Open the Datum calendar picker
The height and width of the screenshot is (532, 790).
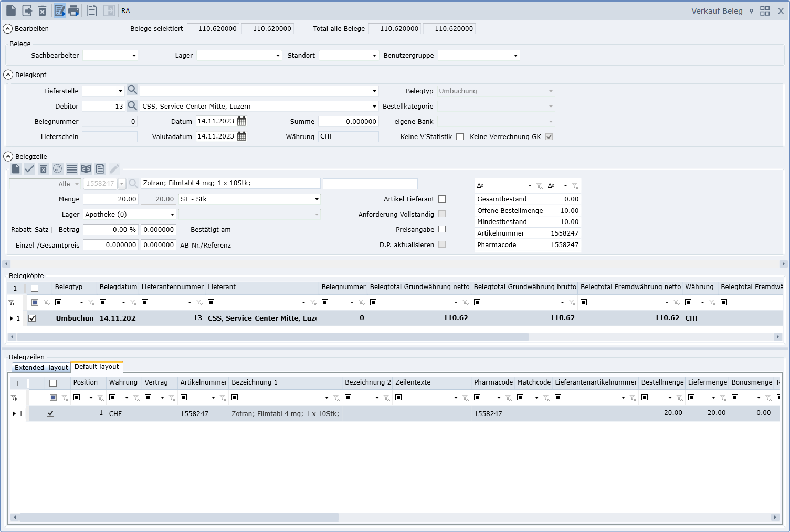[241, 121]
